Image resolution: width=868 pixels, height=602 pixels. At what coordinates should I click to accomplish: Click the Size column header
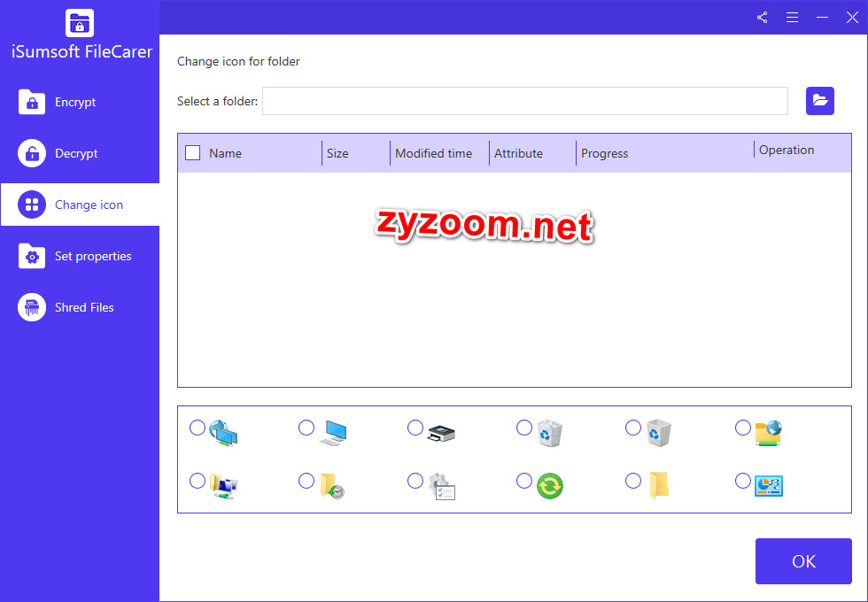click(x=337, y=153)
